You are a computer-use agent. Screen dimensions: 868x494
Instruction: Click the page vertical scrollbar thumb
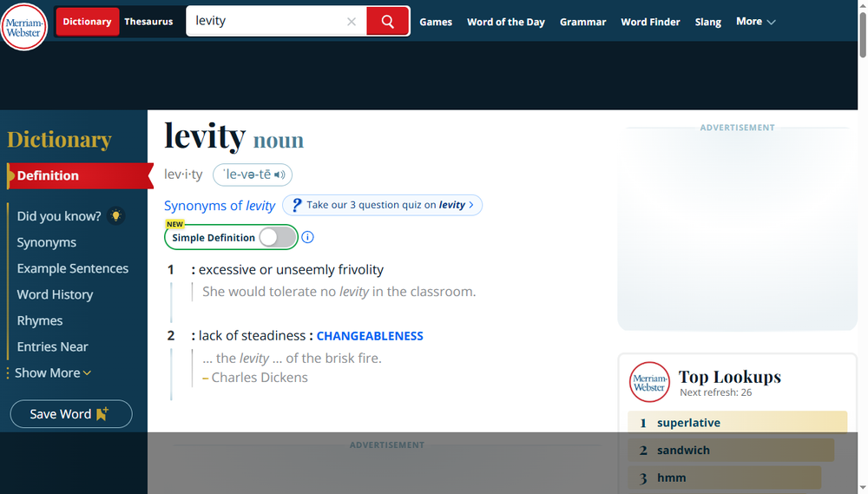[863, 35]
